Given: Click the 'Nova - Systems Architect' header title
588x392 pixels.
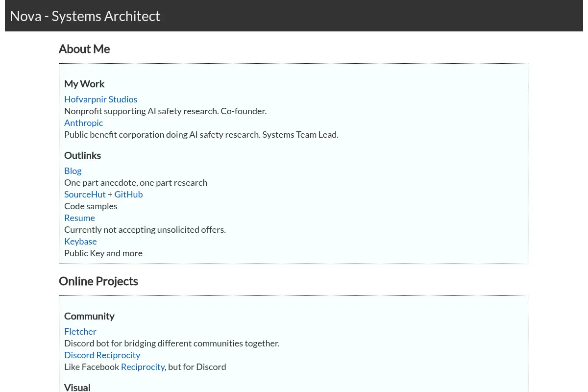Looking at the screenshot, I should [x=85, y=16].
